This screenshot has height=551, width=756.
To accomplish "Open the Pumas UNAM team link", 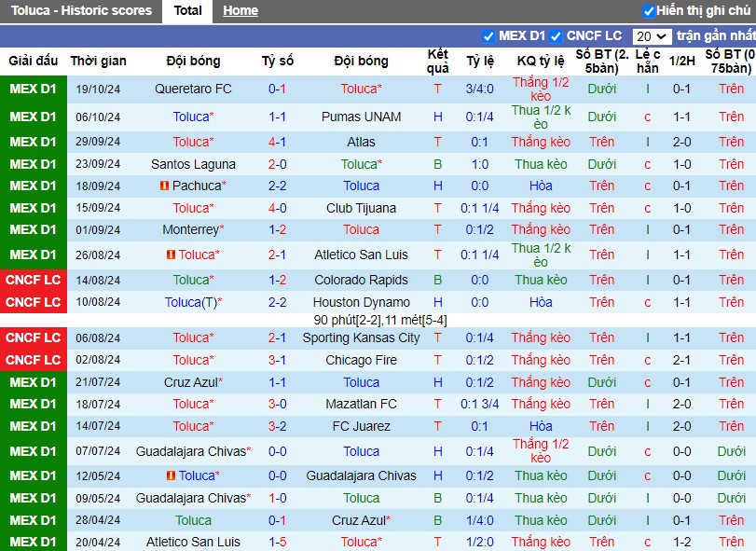I will (x=361, y=117).
